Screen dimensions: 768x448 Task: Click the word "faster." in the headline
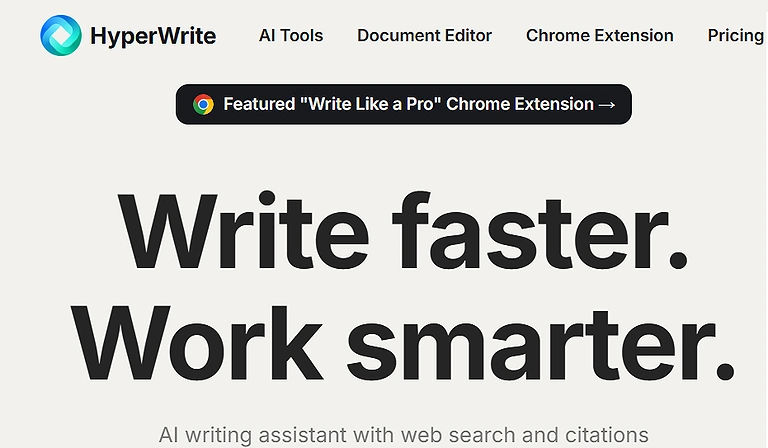540,230
